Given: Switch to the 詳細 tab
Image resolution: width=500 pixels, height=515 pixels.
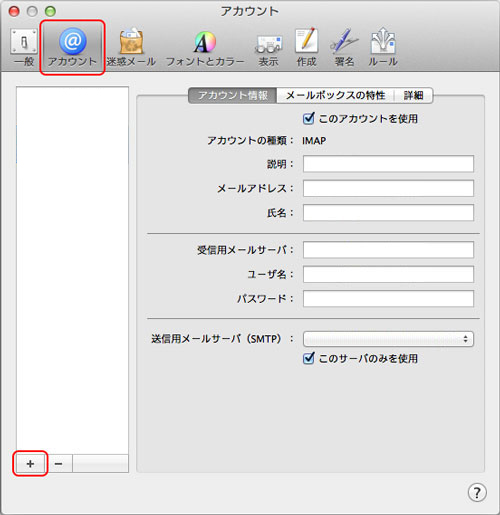Looking at the screenshot, I should 413,95.
